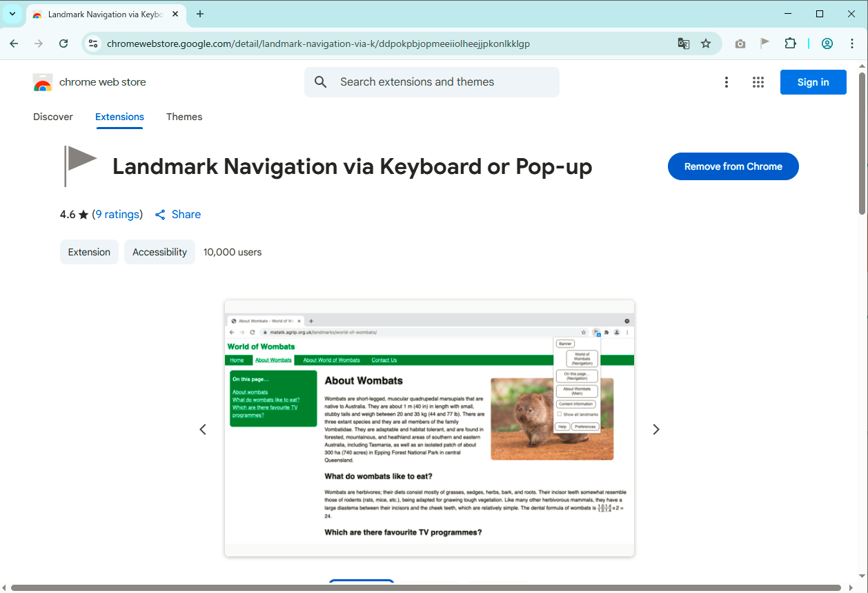
Task: Show the previous screenshot
Action: [203, 429]
